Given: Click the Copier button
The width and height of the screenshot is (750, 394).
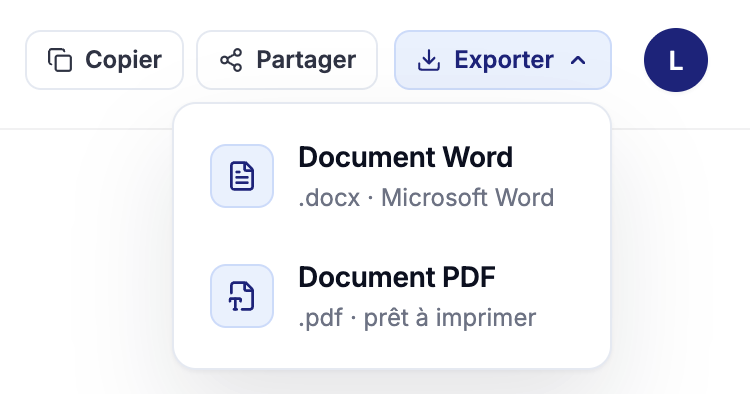Looking at the screenshot, I should 104,60.
